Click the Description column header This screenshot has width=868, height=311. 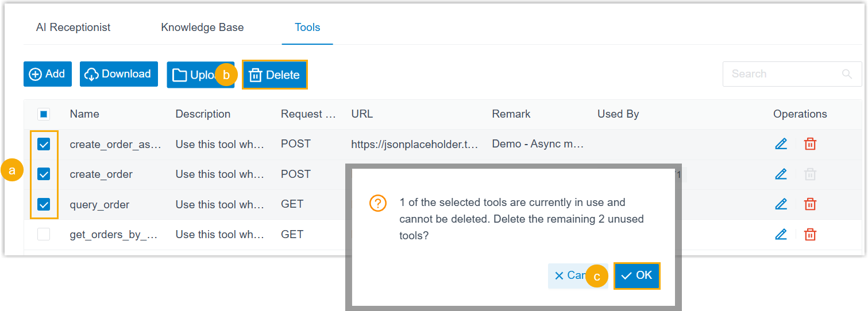pos(203,114)
